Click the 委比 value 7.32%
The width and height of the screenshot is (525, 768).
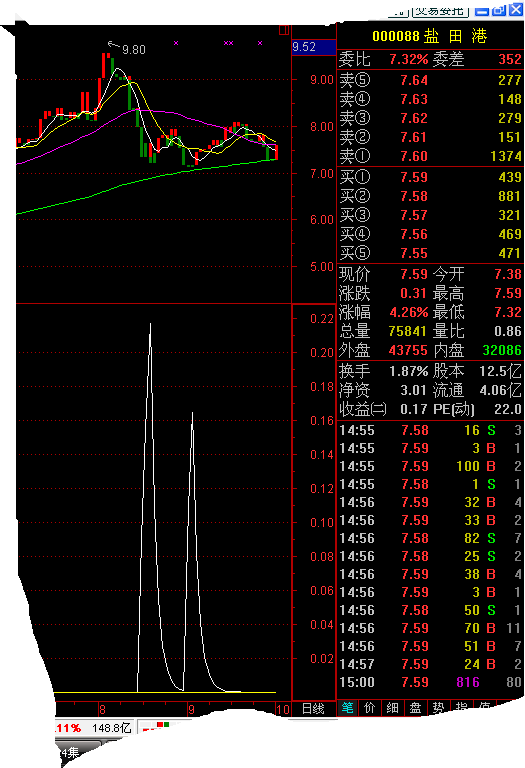point(408,60)
